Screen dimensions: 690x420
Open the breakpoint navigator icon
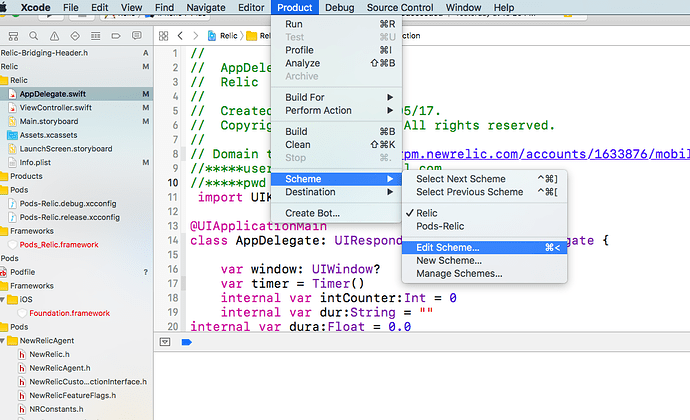click(x=116, y=36)
